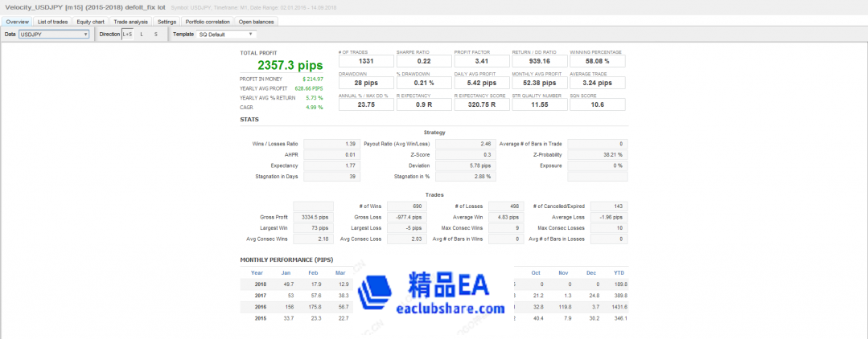Switch to the Overview tab
The width and height of the screenshot is (868, 339).
click(x=17, y=22)
